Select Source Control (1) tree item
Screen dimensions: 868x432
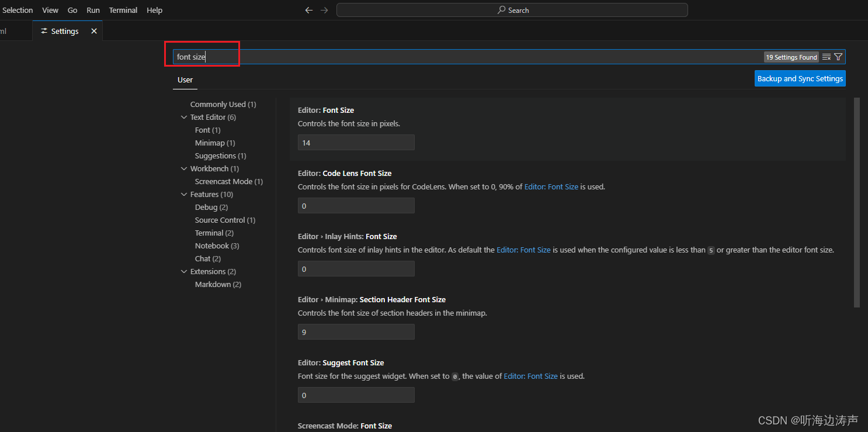coord(225,220)
